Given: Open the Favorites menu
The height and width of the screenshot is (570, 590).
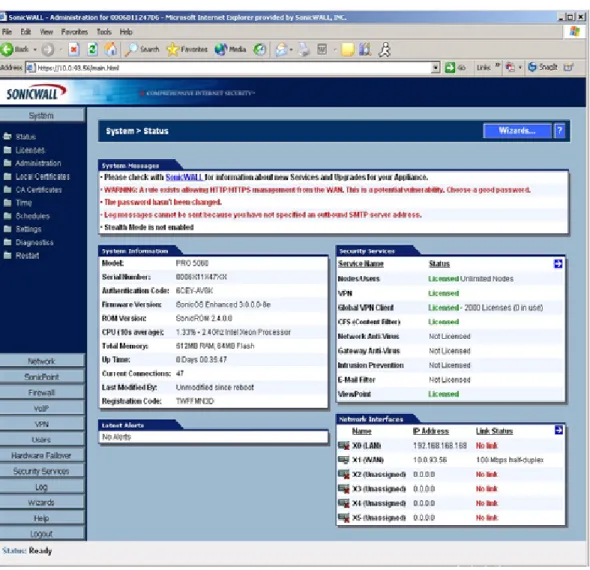Looking at the screenshot, I should pos(75,32).
